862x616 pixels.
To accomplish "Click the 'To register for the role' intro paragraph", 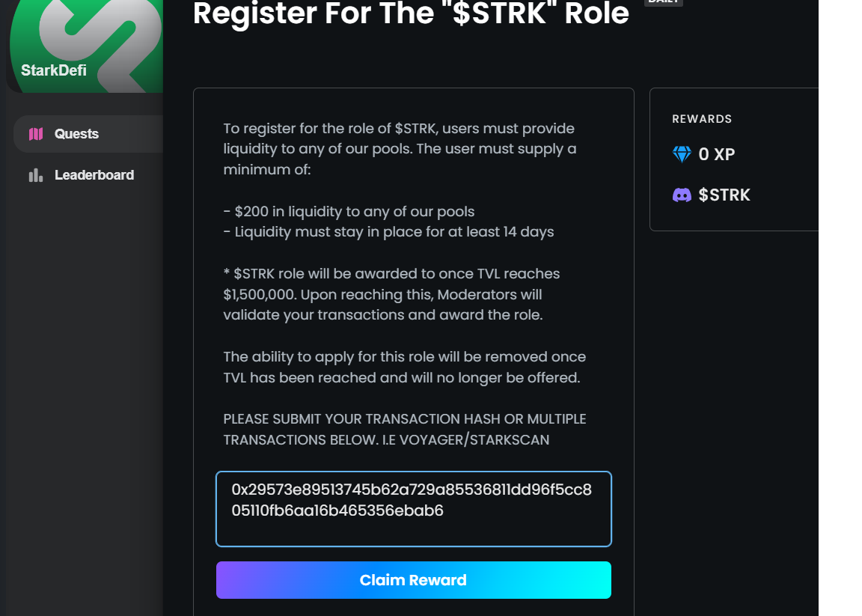I will (400, 148).
